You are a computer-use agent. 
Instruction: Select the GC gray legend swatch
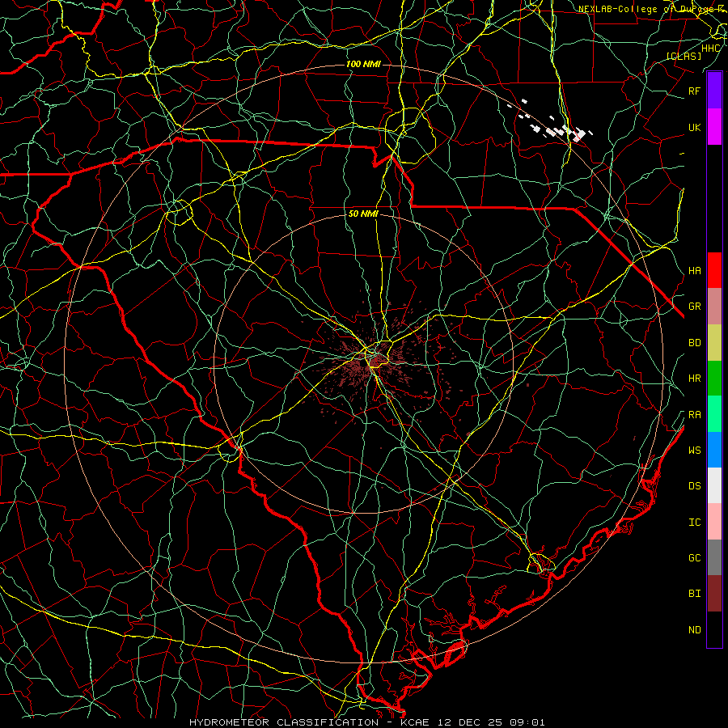(x=714, y=557)
